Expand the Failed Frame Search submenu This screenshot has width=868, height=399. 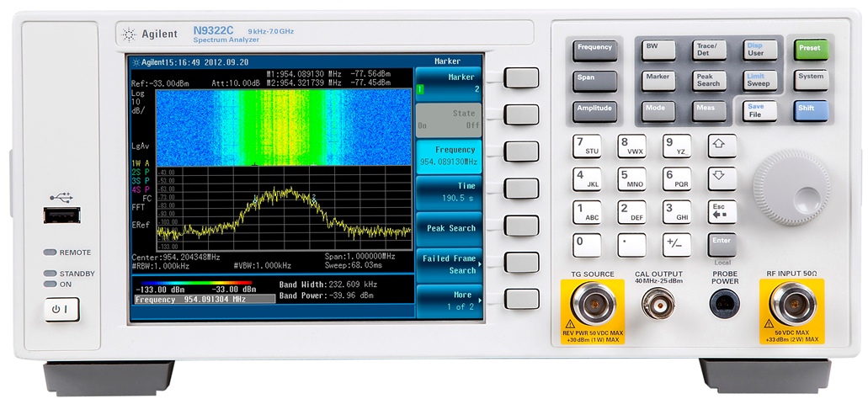tap(449, 264)
